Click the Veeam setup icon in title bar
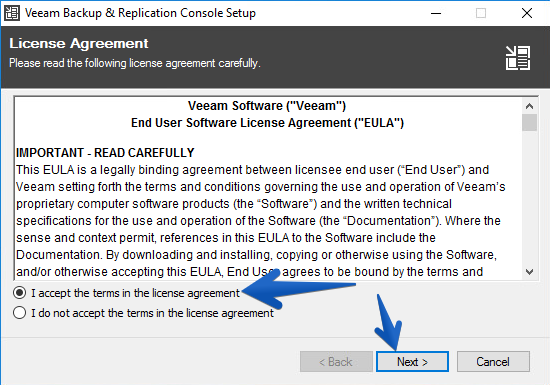The height and width of the screenshot is (385, 550). 12,13
